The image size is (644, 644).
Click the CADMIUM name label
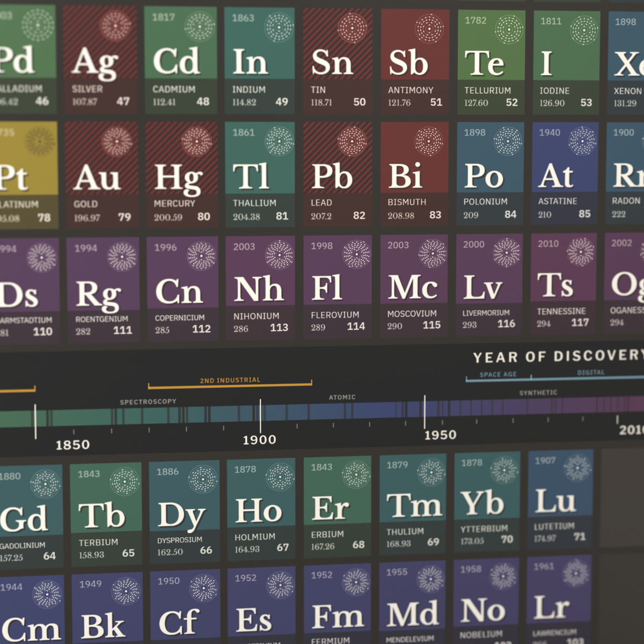(174, 89)
